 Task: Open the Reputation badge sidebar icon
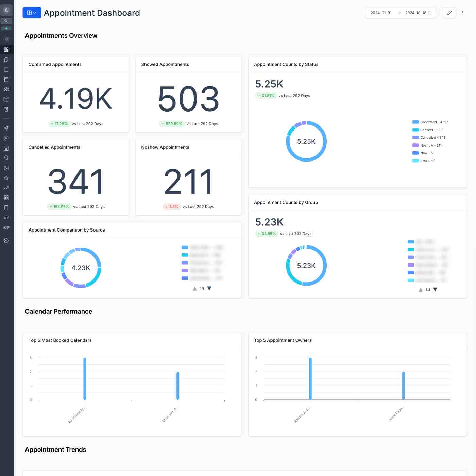pos(6,158)
